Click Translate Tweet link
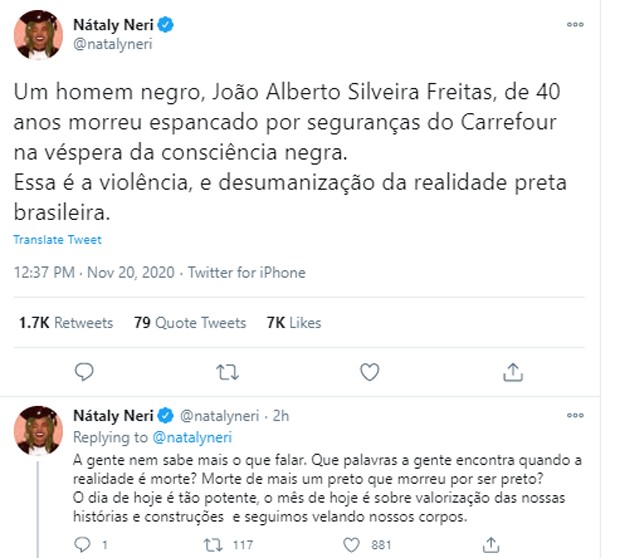The width and height of the screenshot is (620, 558). (58, 240)
